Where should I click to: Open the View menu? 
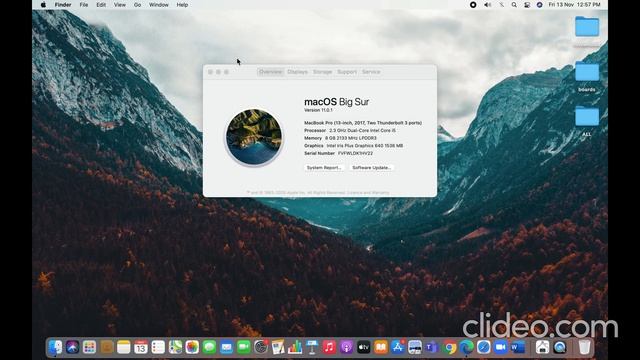click(120, 5)
